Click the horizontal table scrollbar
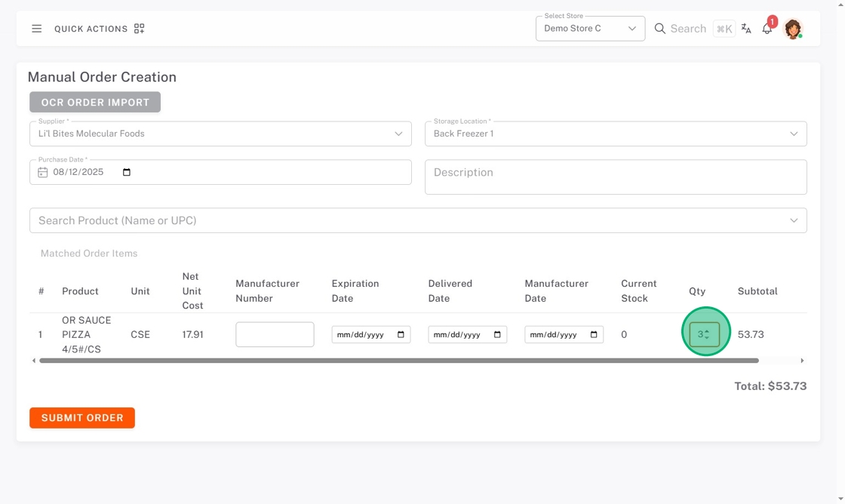The image size is (845, 504). pos(398,361)
